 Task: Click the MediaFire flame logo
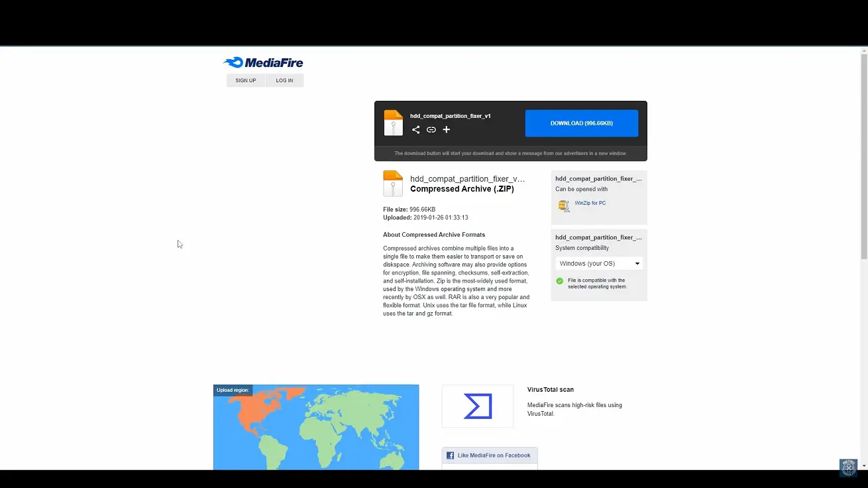(x=234, y=62)
